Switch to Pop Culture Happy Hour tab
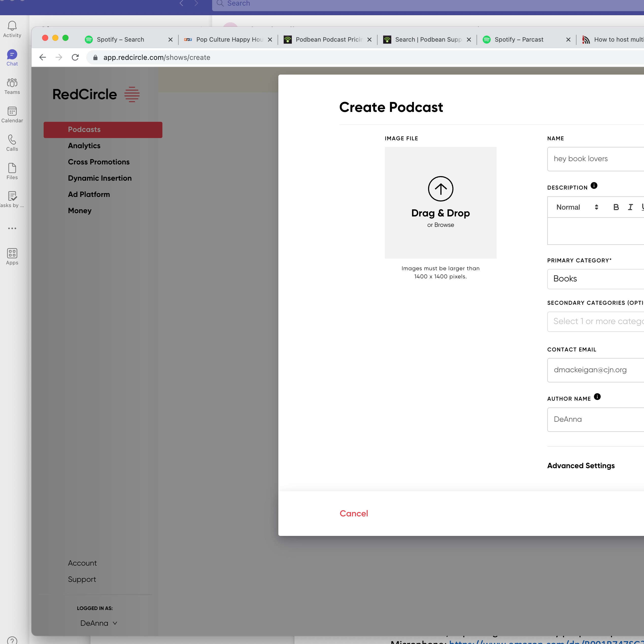 [228, 39]
